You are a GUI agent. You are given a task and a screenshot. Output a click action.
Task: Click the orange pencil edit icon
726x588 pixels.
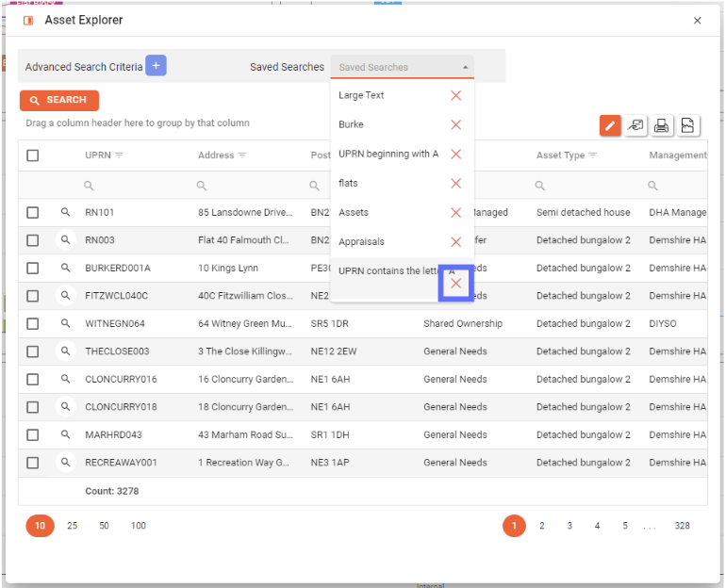tap(610, 125)
